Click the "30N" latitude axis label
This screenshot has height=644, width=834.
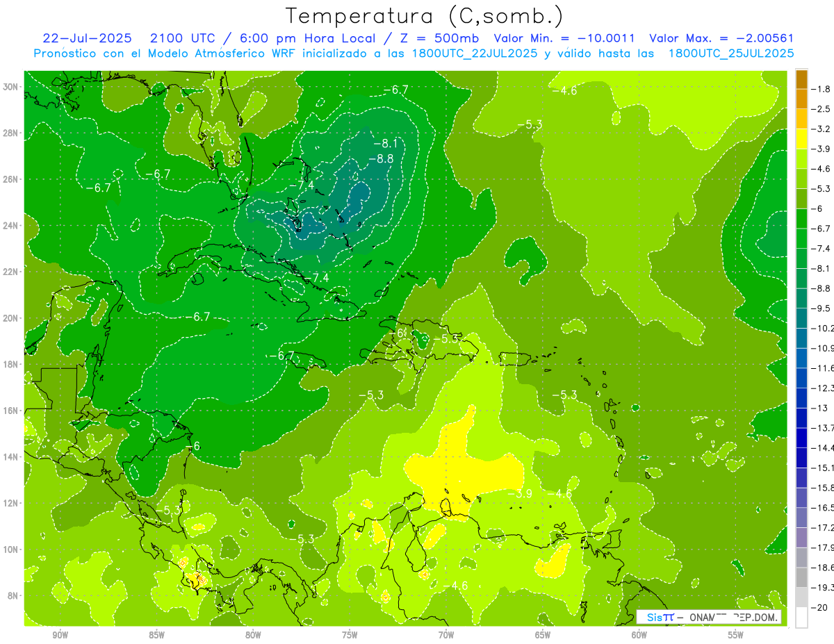11,86
